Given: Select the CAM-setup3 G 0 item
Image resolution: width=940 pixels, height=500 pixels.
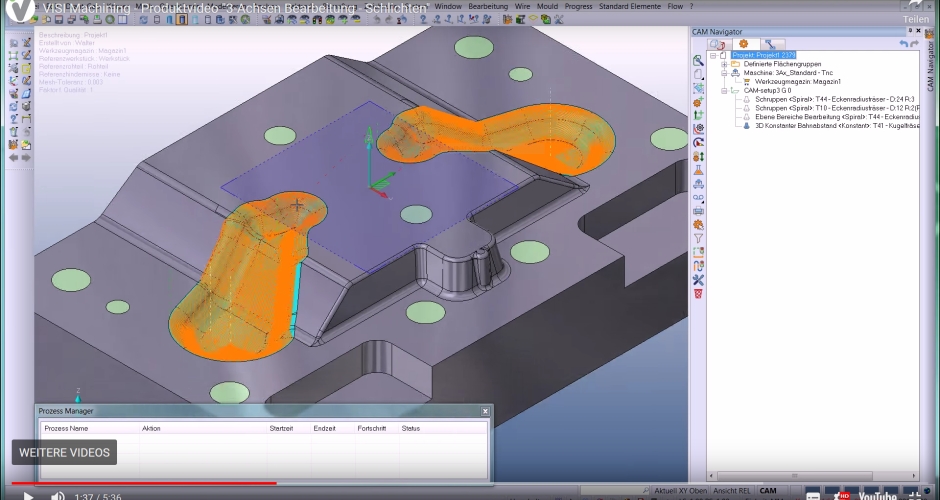Looking at the screenshot, I should point(767,91).
